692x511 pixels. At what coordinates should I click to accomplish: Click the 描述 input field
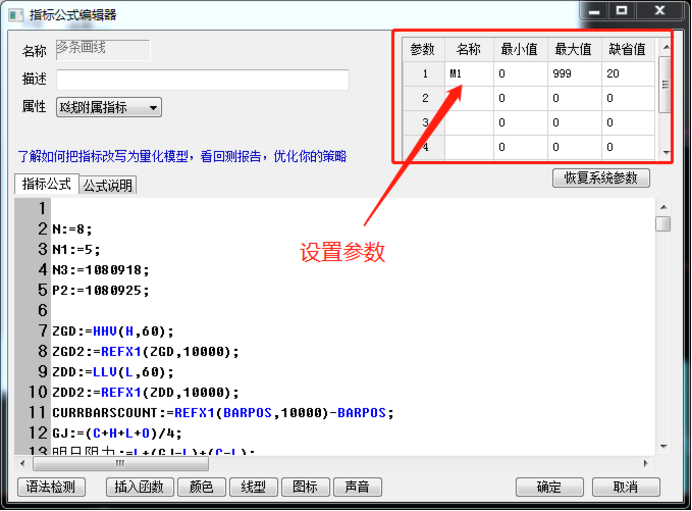tap(202, 80)
